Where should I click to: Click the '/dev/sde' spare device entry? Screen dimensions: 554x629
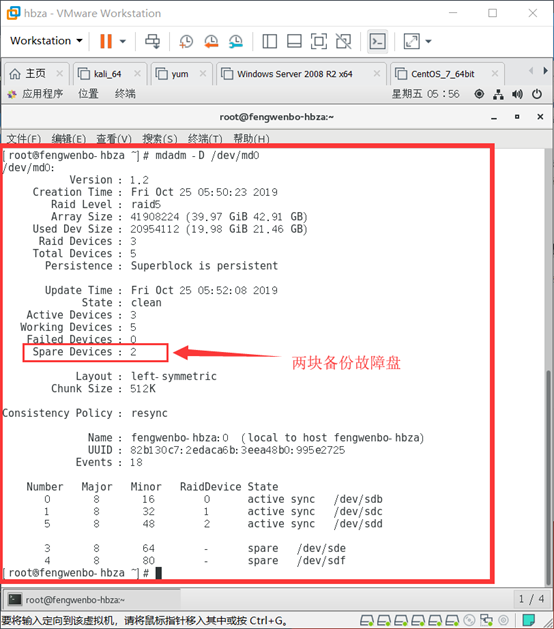(322, 548)
